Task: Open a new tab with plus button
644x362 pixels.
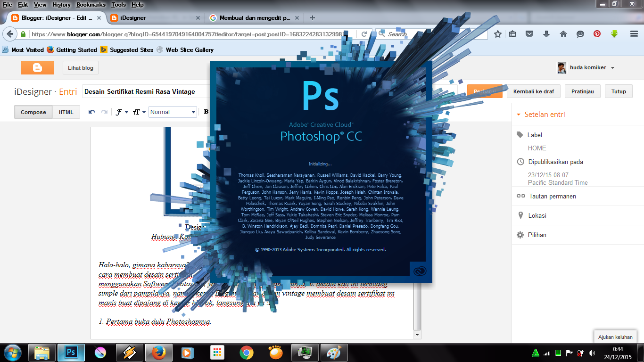Action: tap(312, 18)
